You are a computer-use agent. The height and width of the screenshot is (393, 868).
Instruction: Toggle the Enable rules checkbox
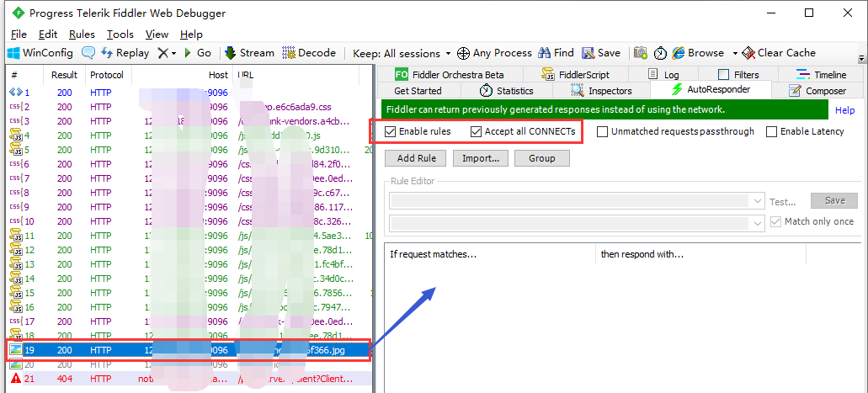click(x=391, y=132)
